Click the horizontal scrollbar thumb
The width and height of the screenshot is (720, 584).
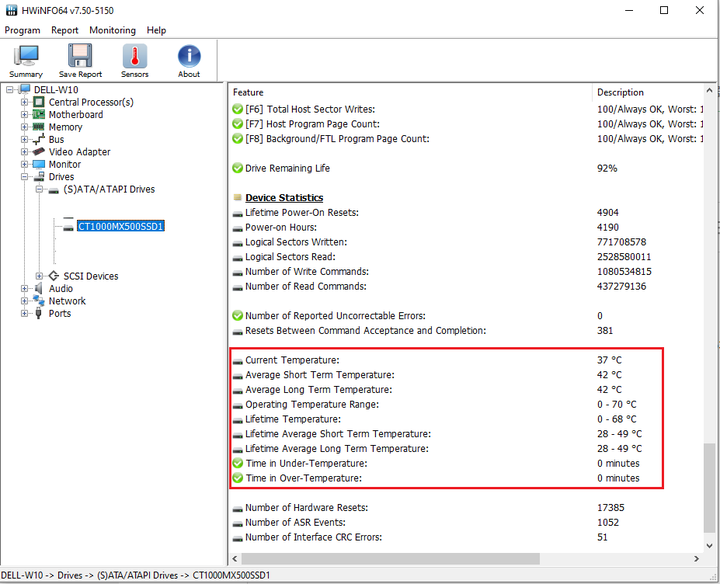390,559
